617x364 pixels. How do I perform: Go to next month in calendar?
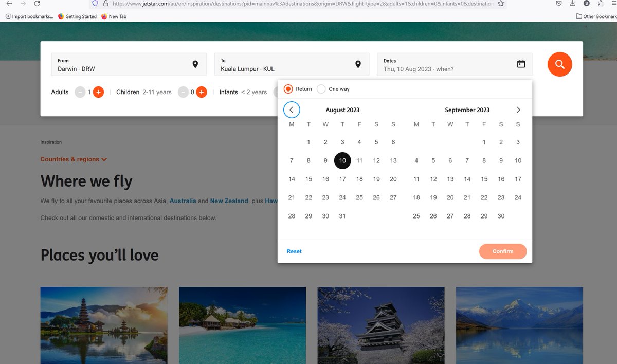pos(518,110)
